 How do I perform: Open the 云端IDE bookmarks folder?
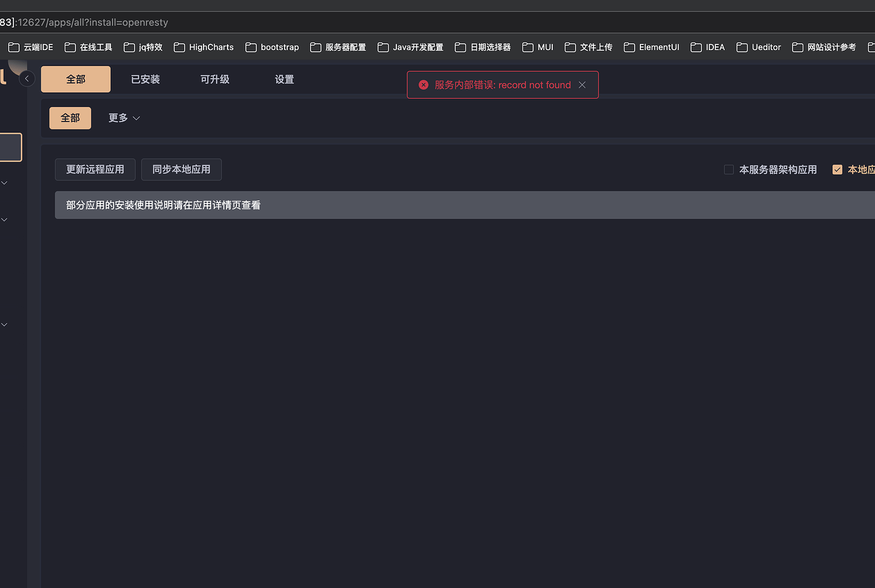(x=32, y=47)
